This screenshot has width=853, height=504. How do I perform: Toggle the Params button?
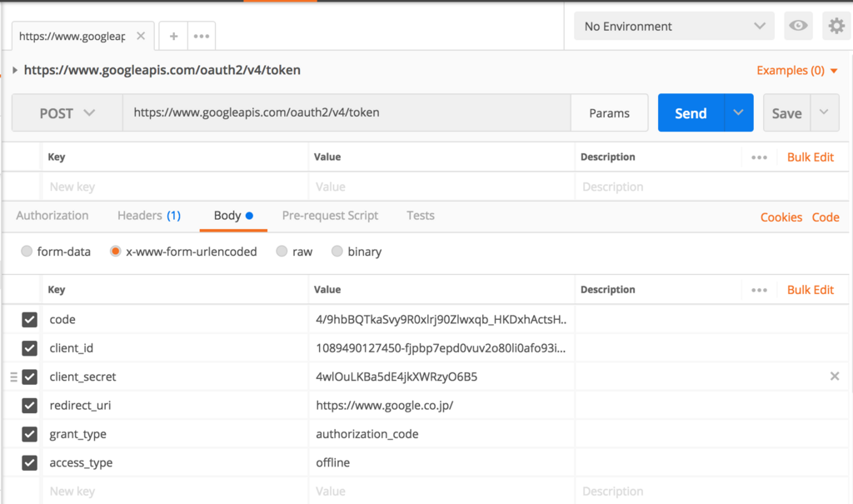coord(609,112)
